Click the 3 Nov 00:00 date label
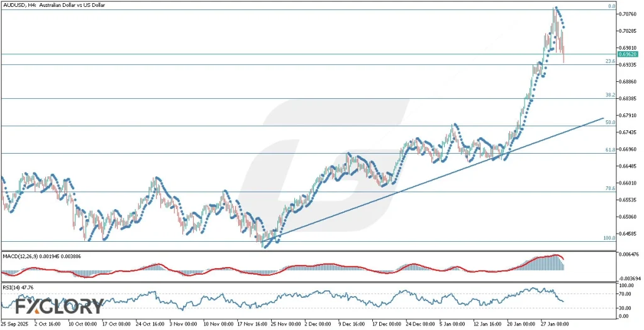 click(184, 324)
